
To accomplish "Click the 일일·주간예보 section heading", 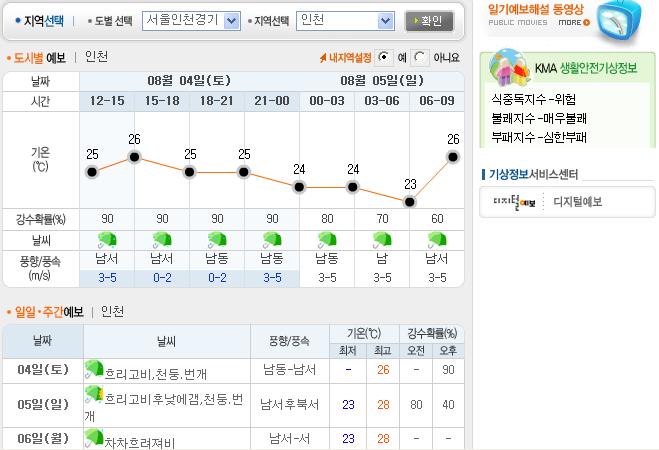I will point(49,312).
